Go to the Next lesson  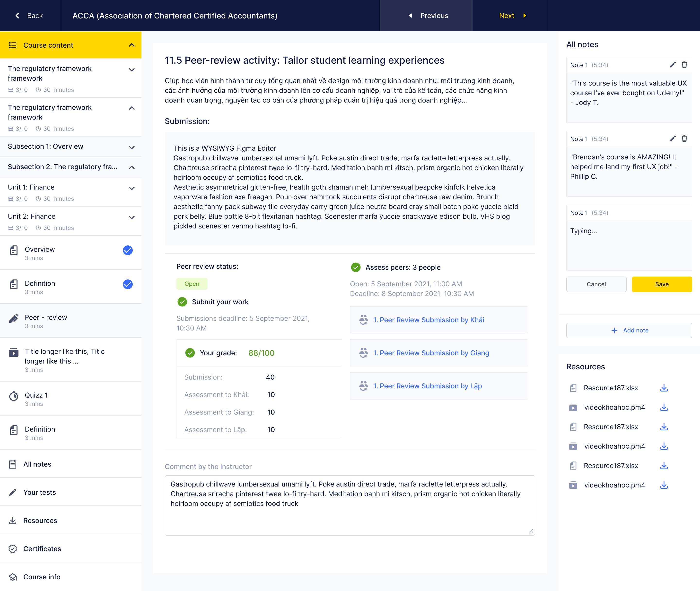click(510, 15)
